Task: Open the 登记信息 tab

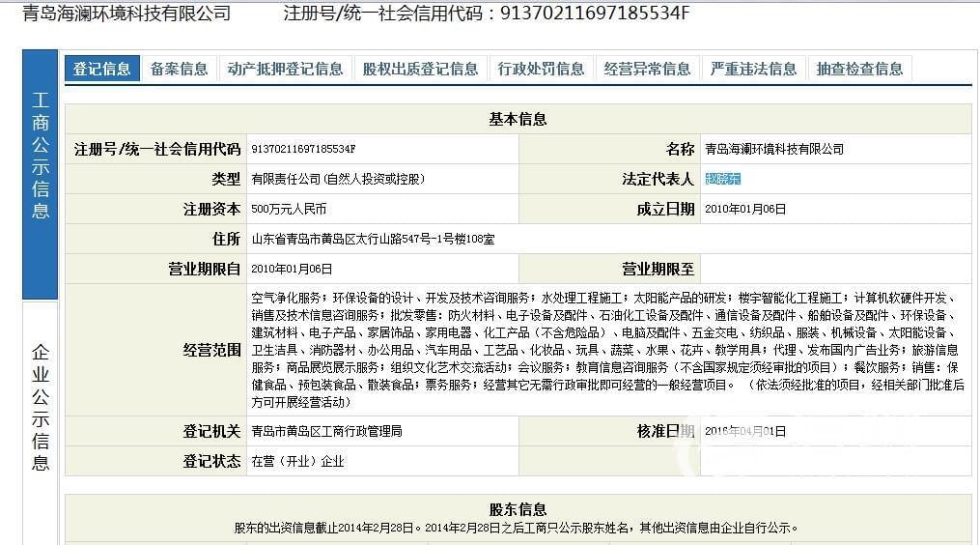Action: (x=102, y=69)
